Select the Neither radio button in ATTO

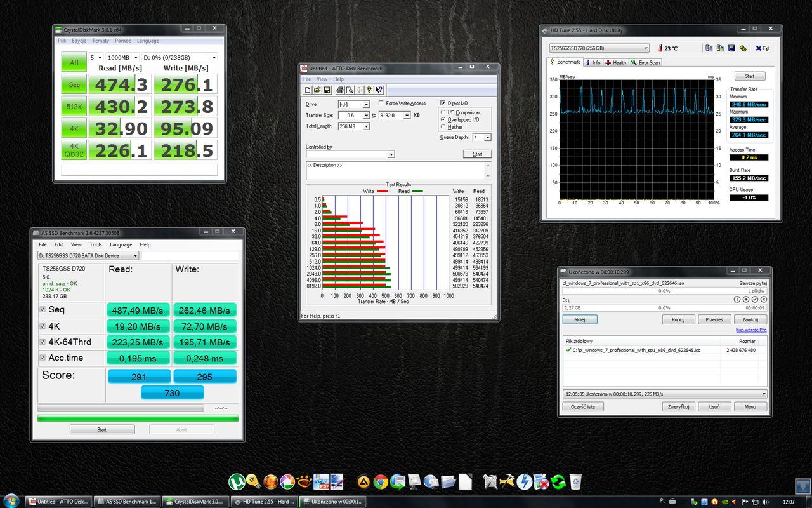(x=443, y=126)
